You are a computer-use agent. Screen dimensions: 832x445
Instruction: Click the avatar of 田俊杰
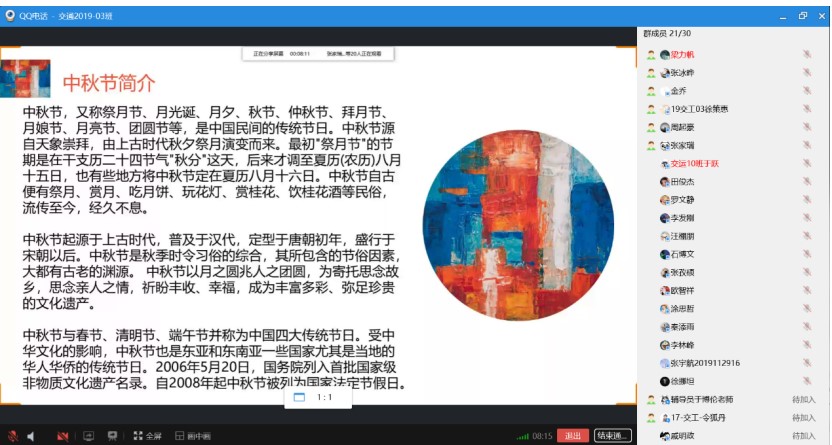point(665,181)
